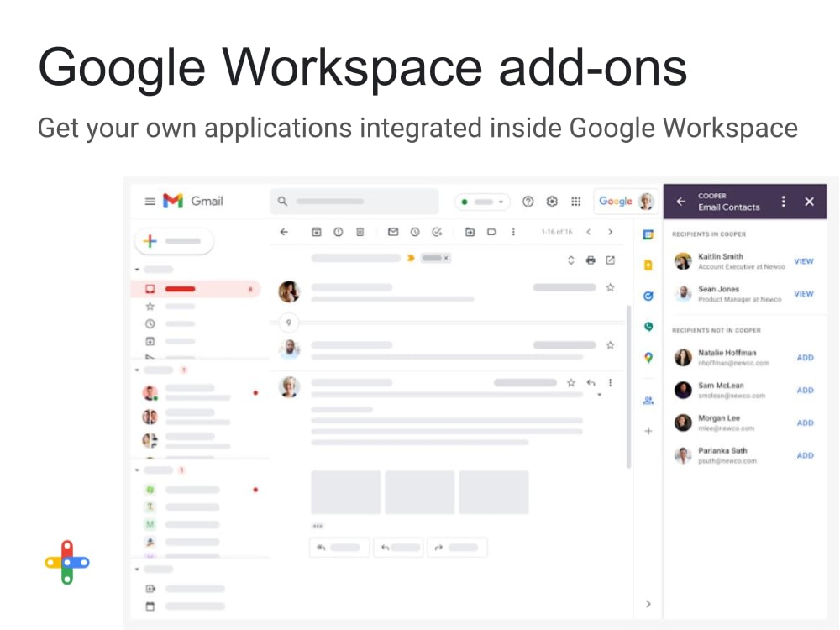Expand the side panel with the chevron

648,604
